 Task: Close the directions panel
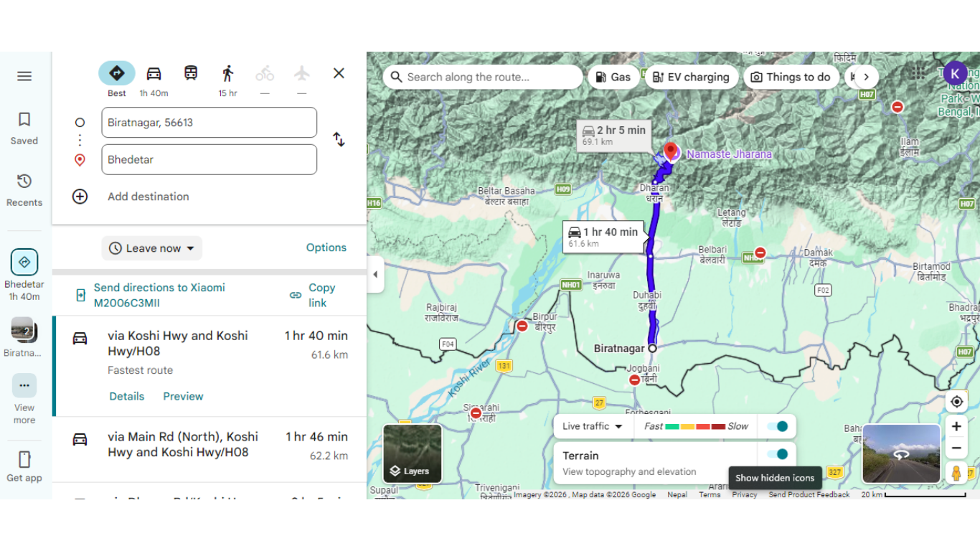[x=339, y=73]
